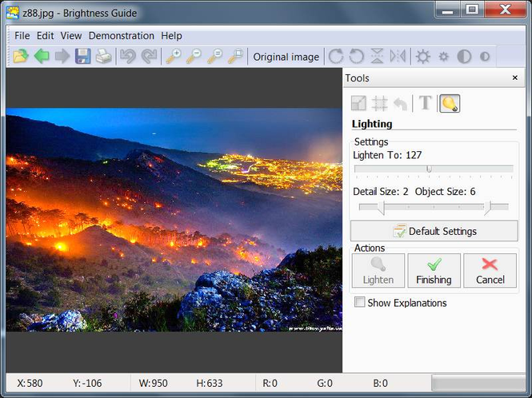This screenshot has width=532, height=398.
Task: Cancel the lighting operation
Action: point(490,271)
